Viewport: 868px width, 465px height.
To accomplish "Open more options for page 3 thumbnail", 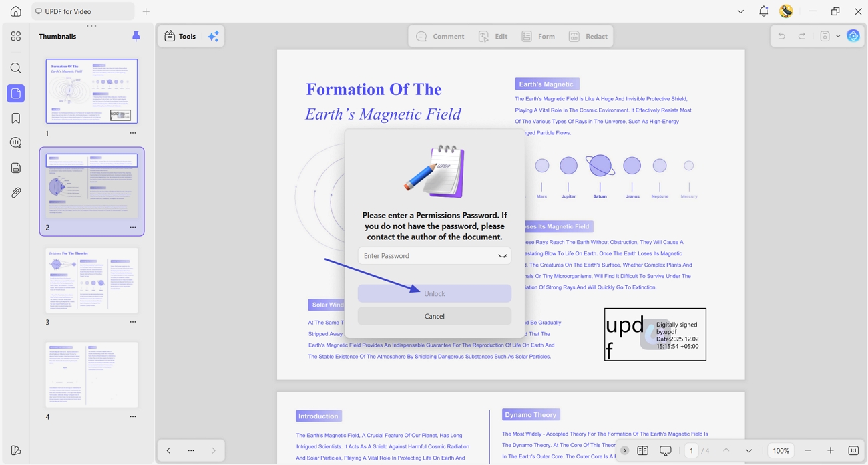I will tap(133, 322).
